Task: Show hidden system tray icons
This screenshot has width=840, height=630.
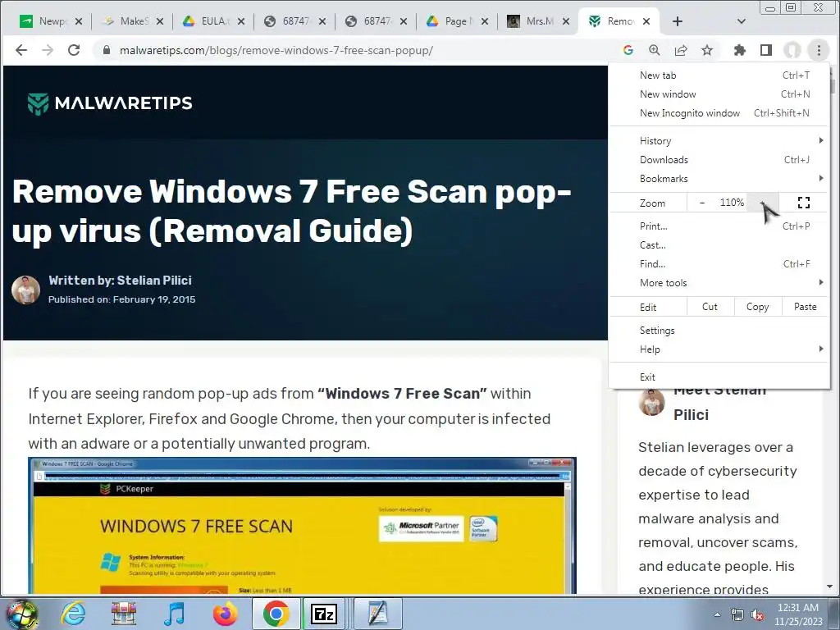Action: pyautogui.click(x=717, y=614)
